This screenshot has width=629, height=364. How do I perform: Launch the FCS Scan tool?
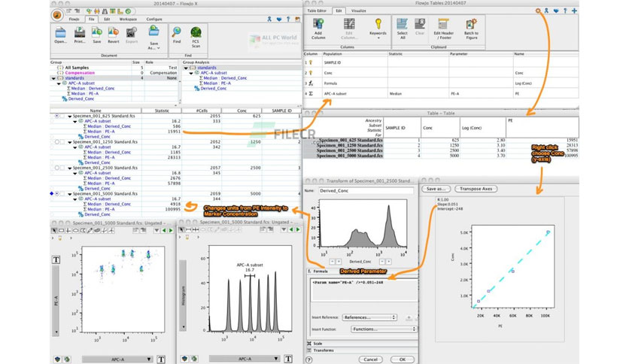[196, 33]
